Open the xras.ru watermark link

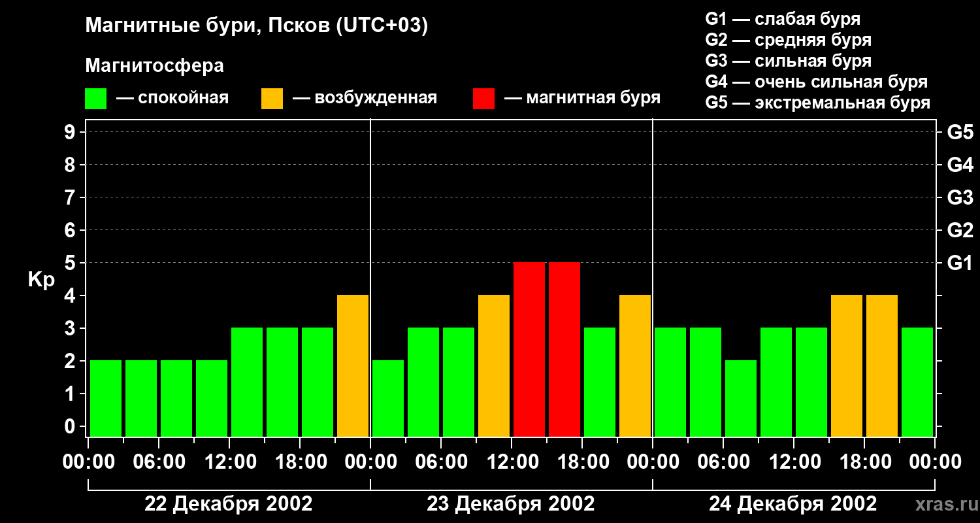(x=943, y=504)
